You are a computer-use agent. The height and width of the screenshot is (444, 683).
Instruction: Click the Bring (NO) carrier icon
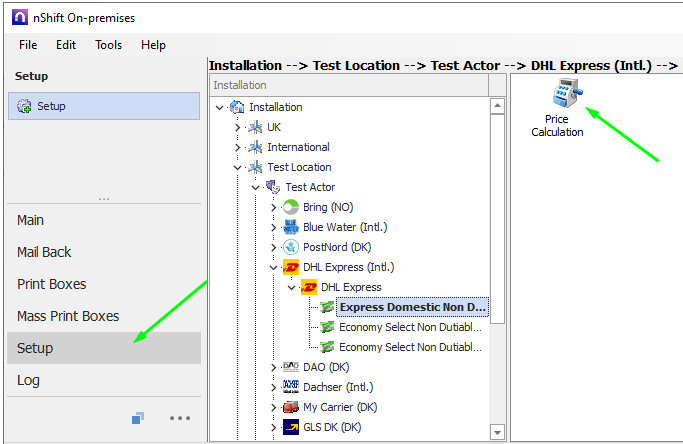click(291, 207)
